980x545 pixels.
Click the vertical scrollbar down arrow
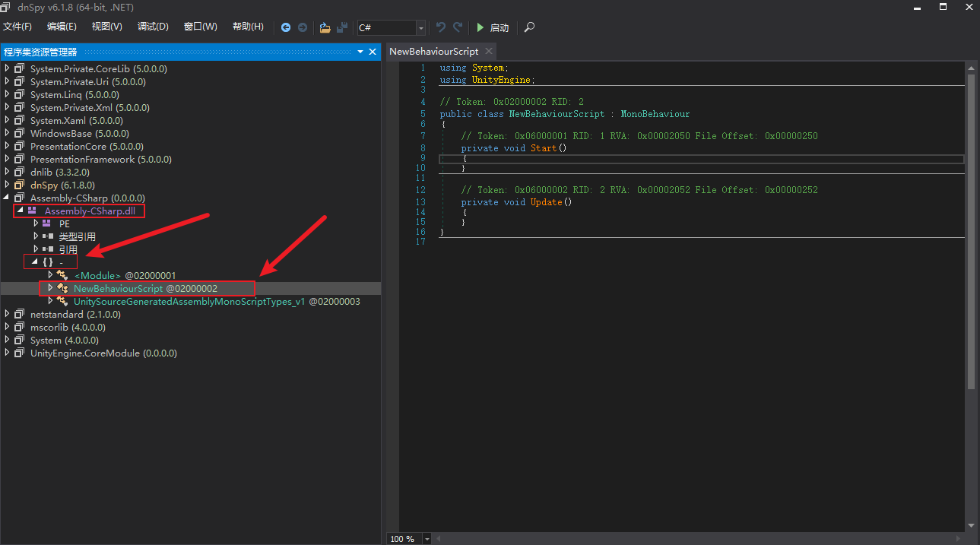(971, 525)
